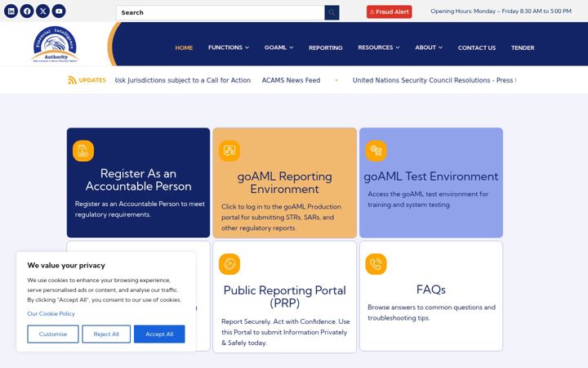Image resolution: width=588 pixels, height=368 pixels.
Task: Click "Access the goAML test environment" description
Action: pyautogui.click(x=428, y=200)
